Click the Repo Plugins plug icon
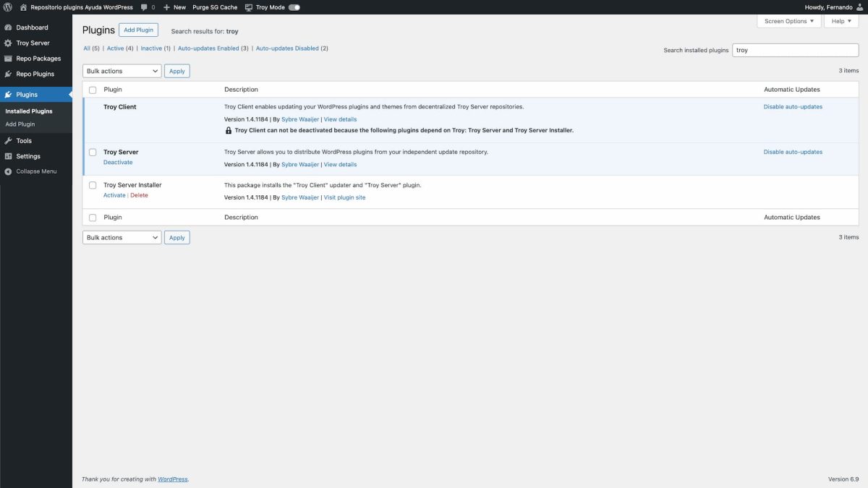This screenshot has height=488, width=868. tap(8, 74)
